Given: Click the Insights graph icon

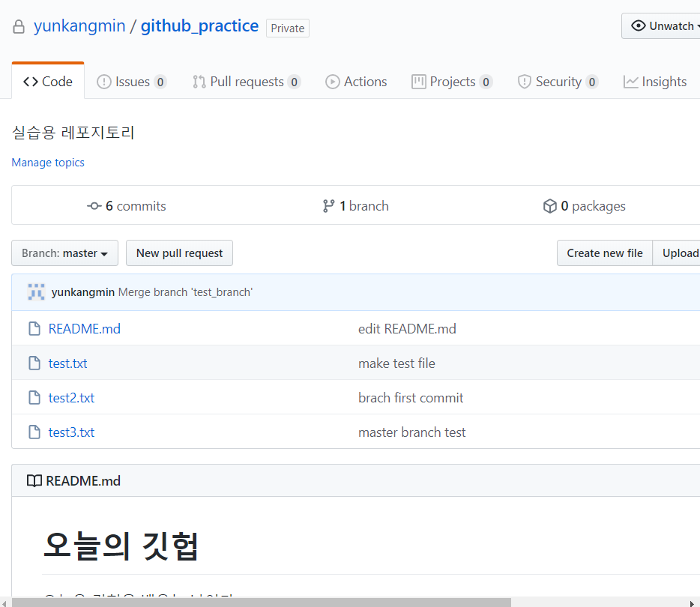Looking at the screenshot, I should 630,82.
